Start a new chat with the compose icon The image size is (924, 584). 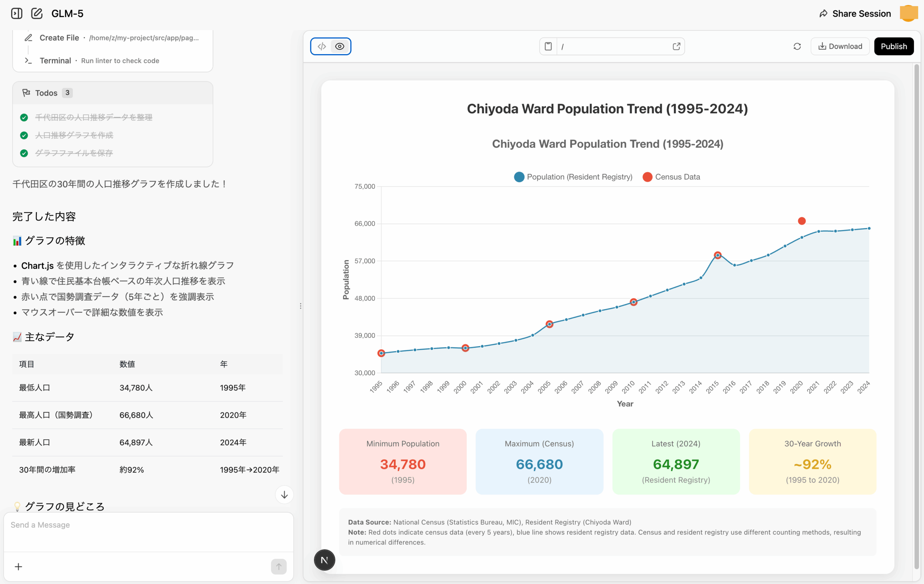tap(36, 13)
